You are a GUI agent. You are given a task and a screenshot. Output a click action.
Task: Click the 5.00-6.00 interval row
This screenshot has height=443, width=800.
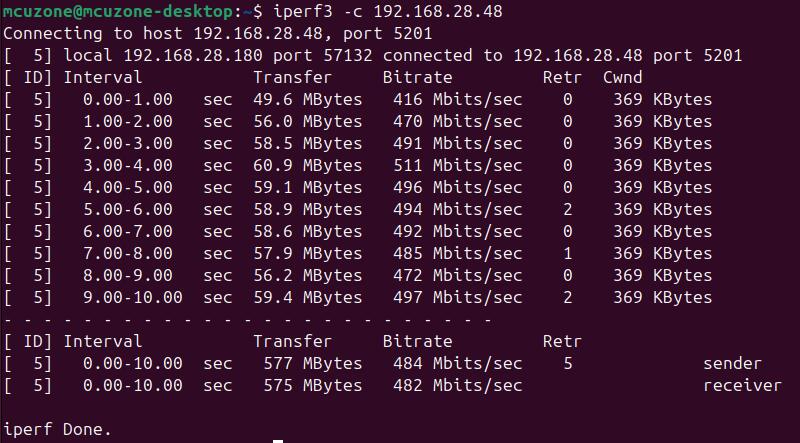point(358,209)
